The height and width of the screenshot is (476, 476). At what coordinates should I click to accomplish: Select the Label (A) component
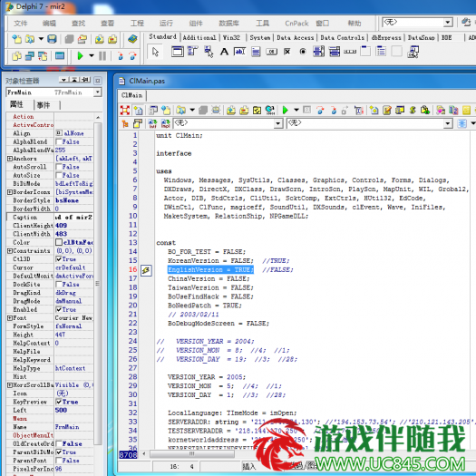(224, 52)
